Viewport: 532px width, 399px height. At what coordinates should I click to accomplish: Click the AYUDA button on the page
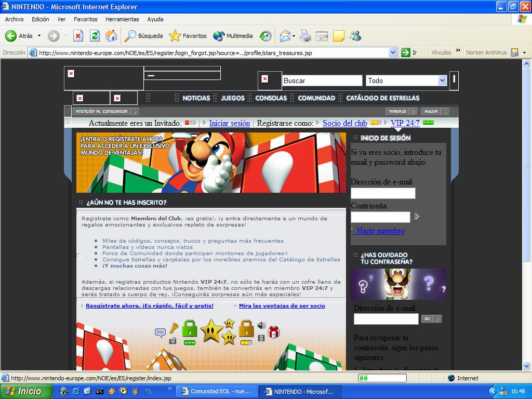click(x=434, y=111)
